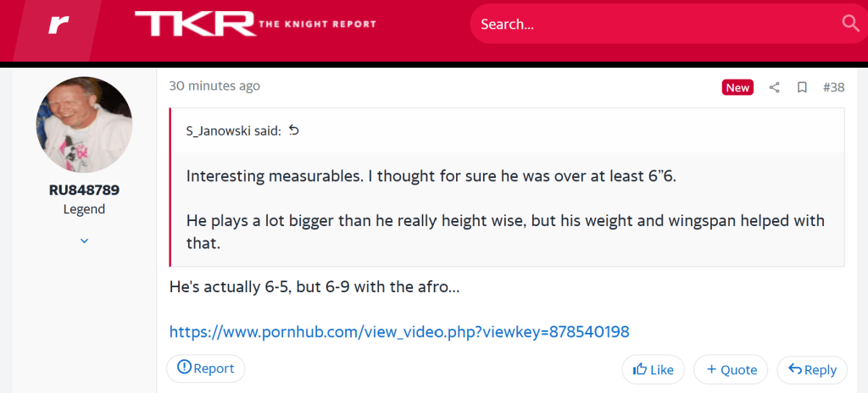This screenshot has height=393, width=868.
Task: Click the + Quote button
Action: pos(731,369)
